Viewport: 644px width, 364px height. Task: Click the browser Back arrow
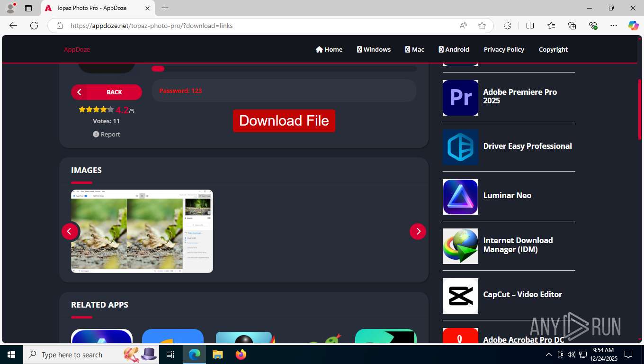[13, 26]
